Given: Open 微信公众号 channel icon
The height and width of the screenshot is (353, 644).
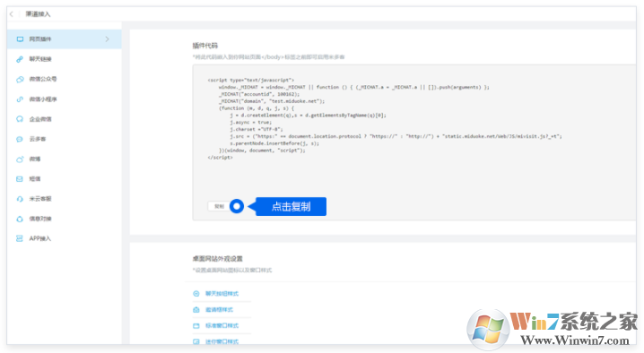Looking at the screenshot, I should (x=20, y=79).
